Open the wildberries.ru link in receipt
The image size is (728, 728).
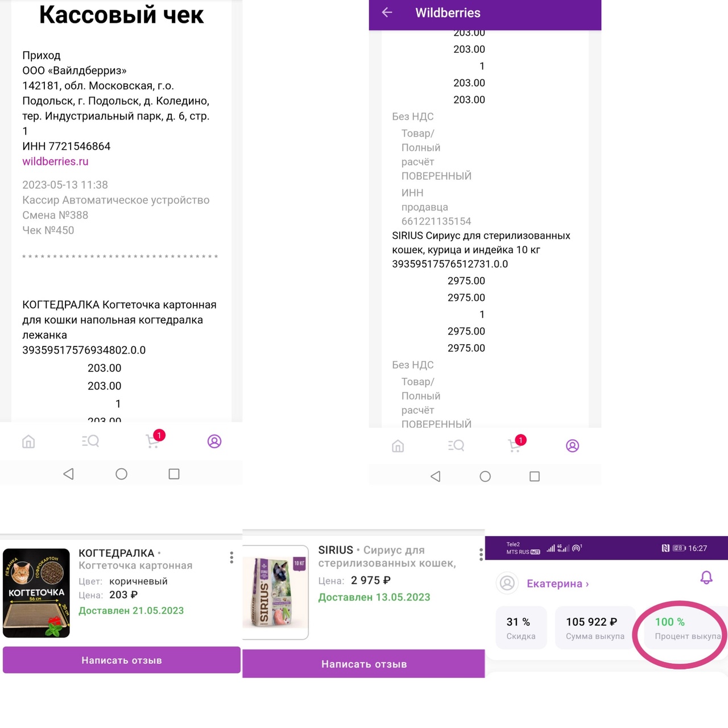click(x=55, y=162)
